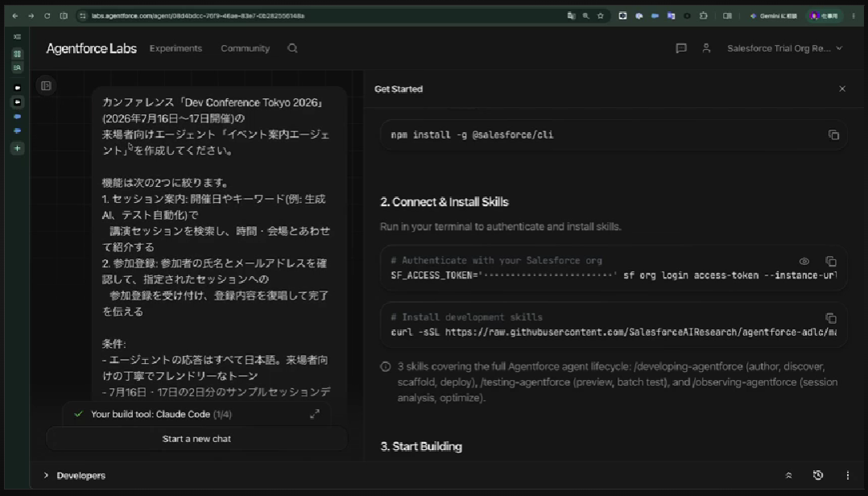Open the history clock icon in the bottom bar
868x496 pixels.
point(818,476)
